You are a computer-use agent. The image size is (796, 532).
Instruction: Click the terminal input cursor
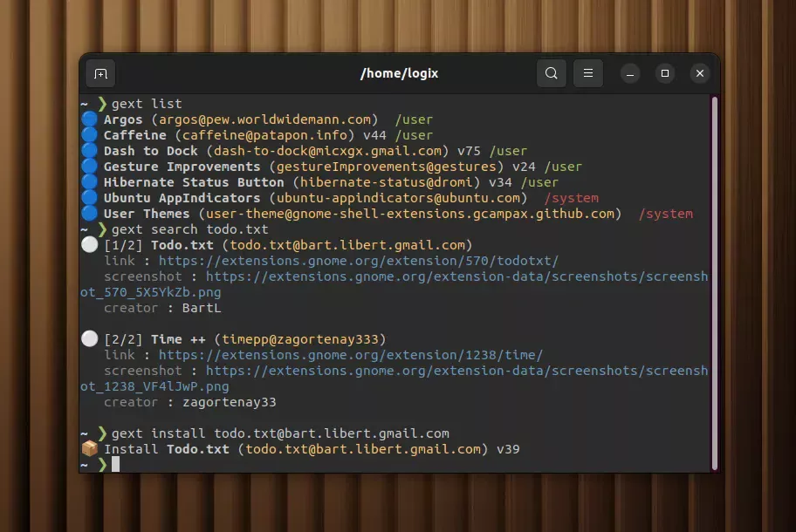[114, 464]
